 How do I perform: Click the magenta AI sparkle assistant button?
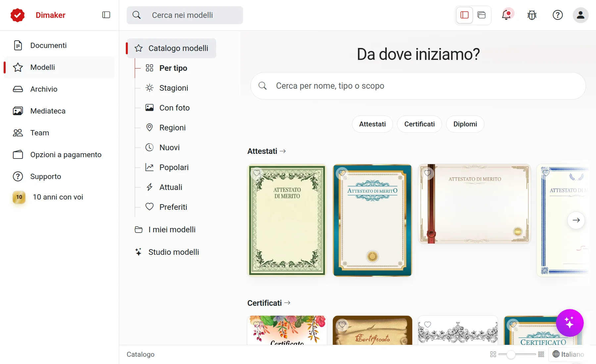click(x=570, y=323)
